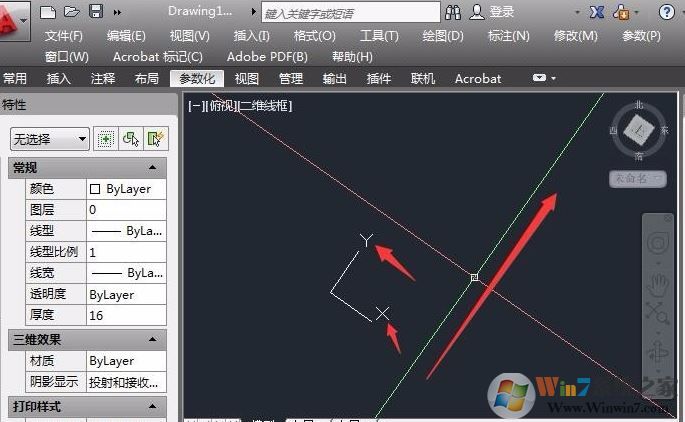Click the ribbon minimize toggle button
The height and width of the screenshot is (422, 685).
(x=540, y=78)
